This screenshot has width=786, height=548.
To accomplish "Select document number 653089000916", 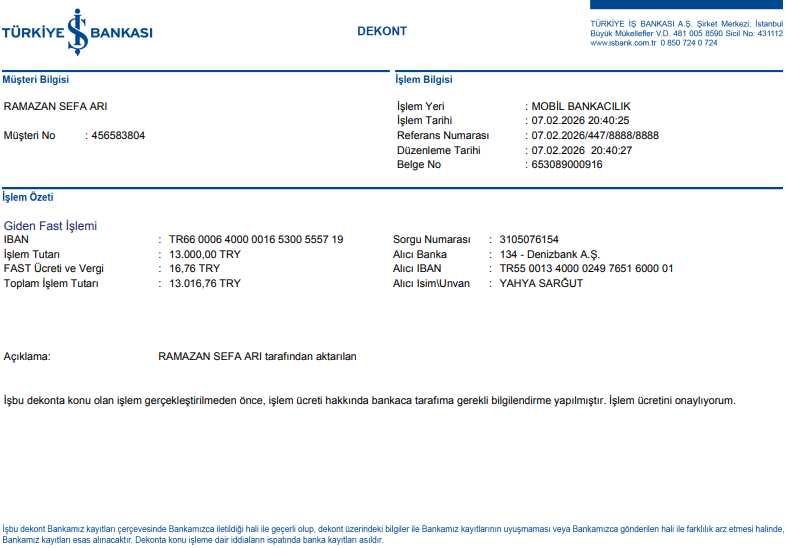I will (x=567, y=164).
